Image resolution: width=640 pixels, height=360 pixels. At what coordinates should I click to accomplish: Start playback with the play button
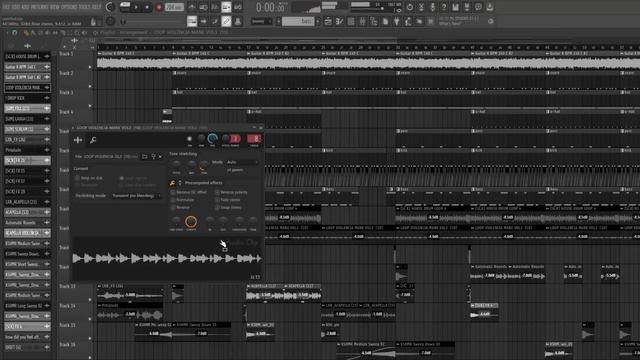click(x=136, y=7)
